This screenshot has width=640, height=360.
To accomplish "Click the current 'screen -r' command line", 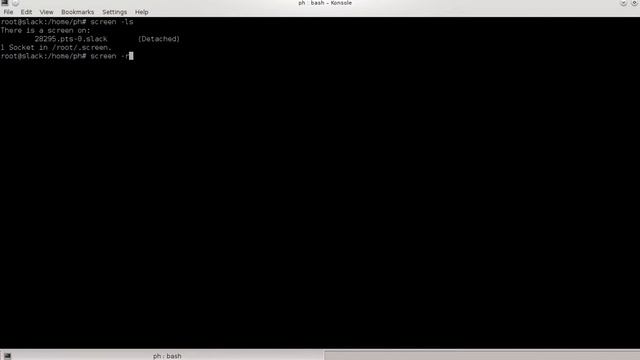I will click(67, 56).
